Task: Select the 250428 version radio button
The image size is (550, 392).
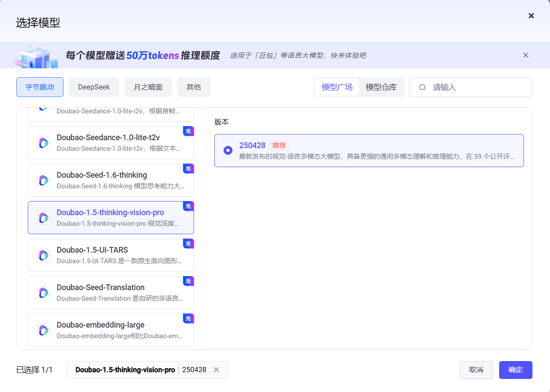Action: [228, 150]
